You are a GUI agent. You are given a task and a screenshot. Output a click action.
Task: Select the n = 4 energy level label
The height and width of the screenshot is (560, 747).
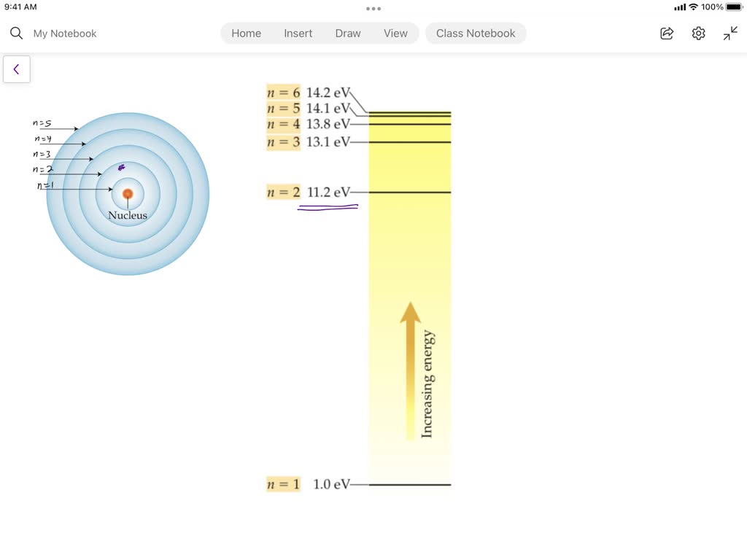tap(284, 124)
